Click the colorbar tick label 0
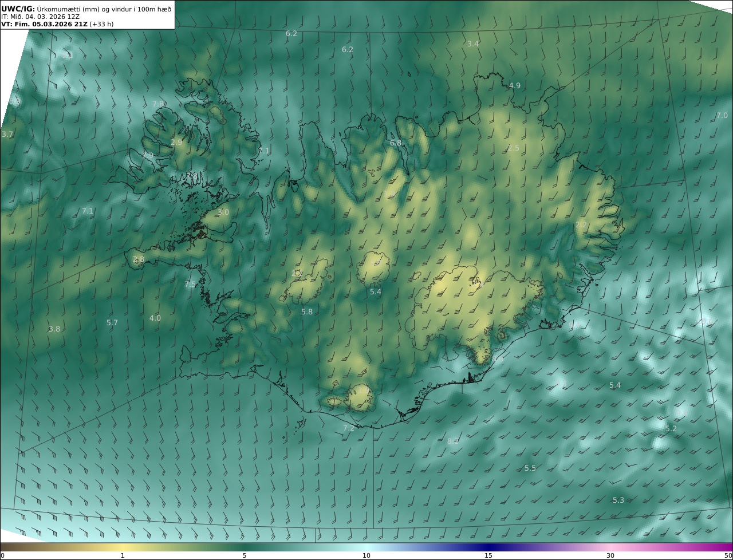Screen dimensions: 733x560 click(x=2, y=555)
